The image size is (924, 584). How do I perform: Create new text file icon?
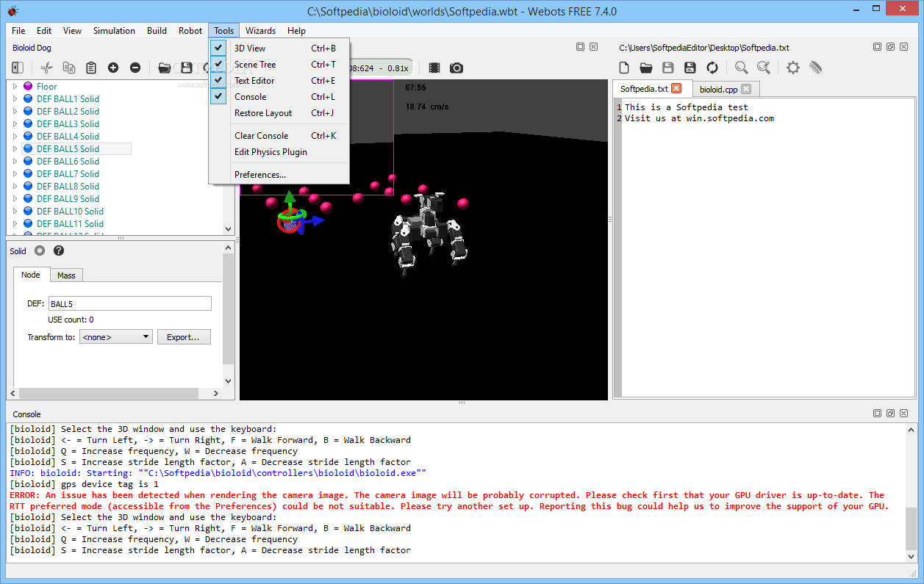point(624,68)
